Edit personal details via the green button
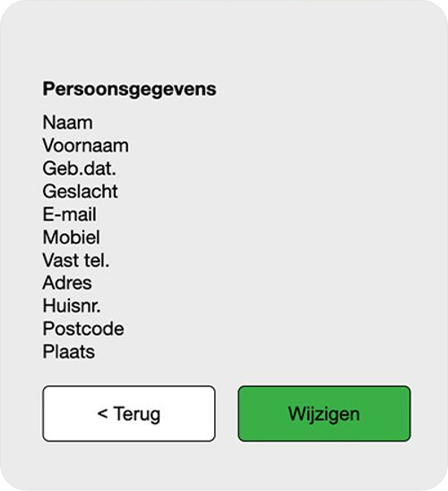Image resolution: width=448 pixels, height=491 pixels. coord(324,414)
